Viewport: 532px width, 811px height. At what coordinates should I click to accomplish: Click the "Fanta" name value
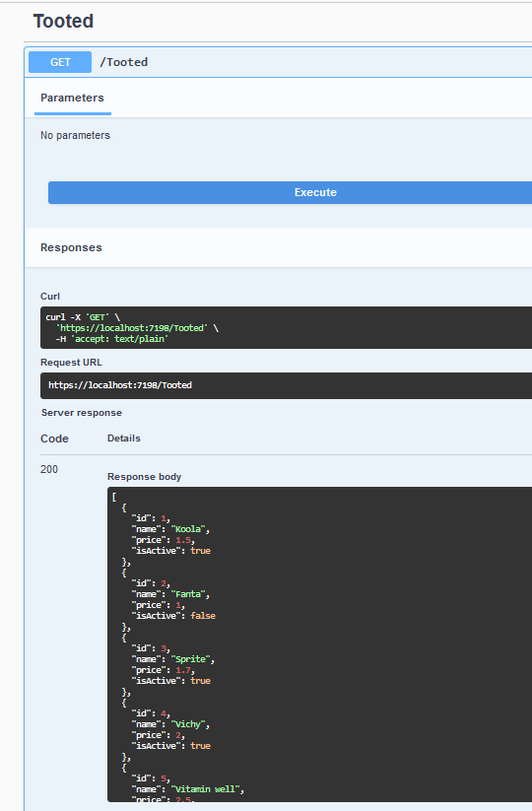point(188,594)
